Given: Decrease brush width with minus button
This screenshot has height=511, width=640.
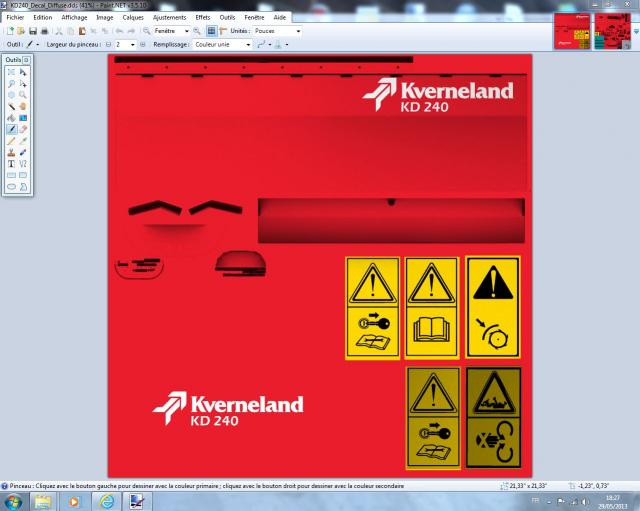Looking at the screenshot, I should click(x=108, y=44).
